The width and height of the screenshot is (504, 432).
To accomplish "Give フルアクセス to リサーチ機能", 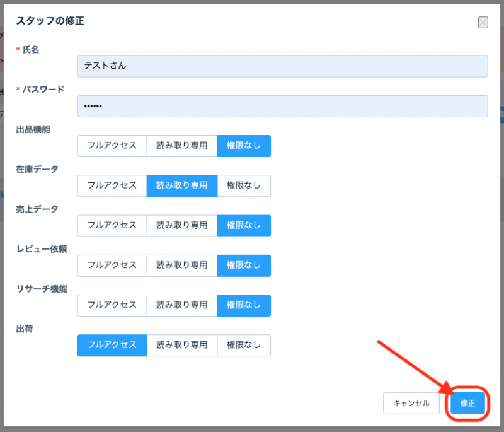I will click(112, 306).
